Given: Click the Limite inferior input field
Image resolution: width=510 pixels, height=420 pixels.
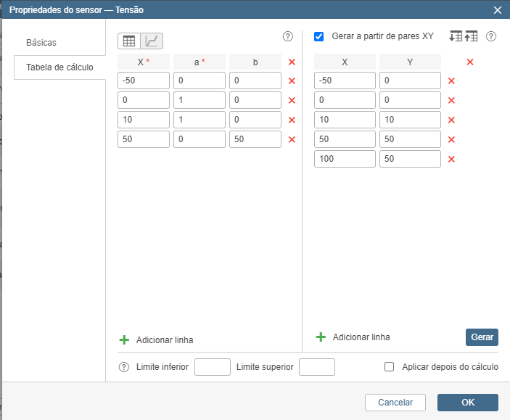Looking at the screenshot, I should [x=213, y=367].
